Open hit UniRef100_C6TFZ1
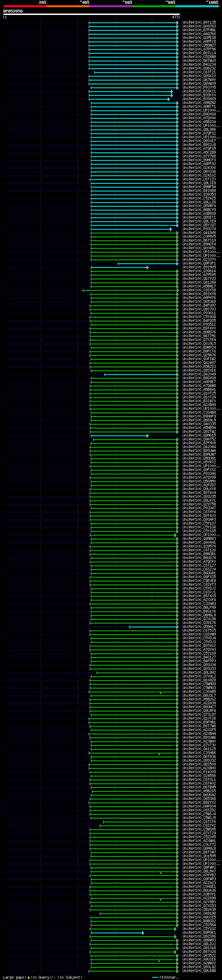This screenshot has width=222, height=980. pyautogui.click(x=199, y=72)
